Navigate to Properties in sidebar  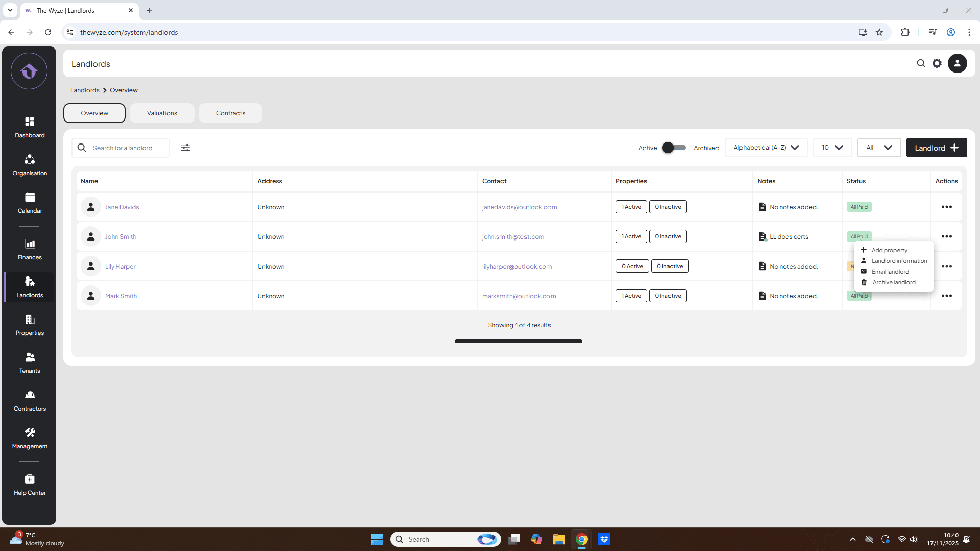30,325
